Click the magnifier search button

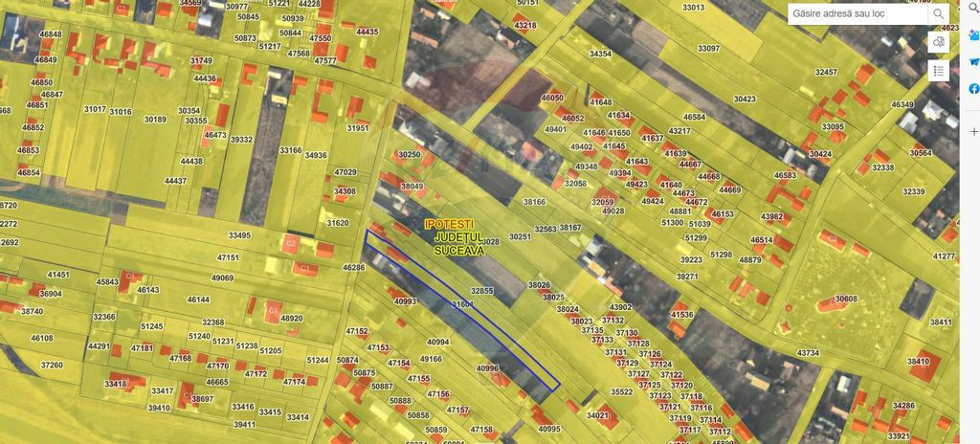coord(938,14)
